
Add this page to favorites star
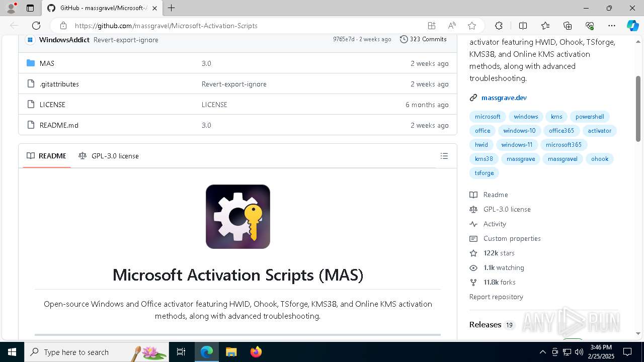click(x=471, y=26)
